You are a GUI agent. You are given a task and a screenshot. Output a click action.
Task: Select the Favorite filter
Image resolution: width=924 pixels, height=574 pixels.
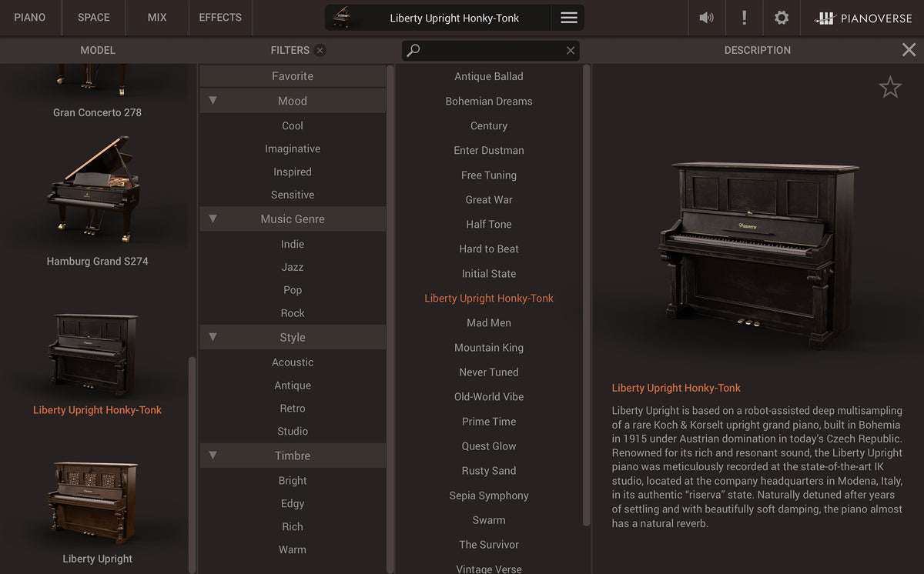(x=293, y=76)
